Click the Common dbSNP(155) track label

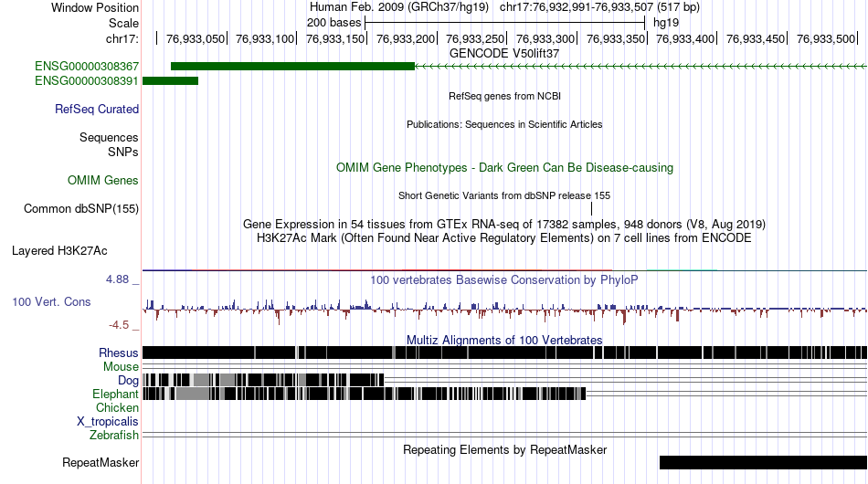81,208
